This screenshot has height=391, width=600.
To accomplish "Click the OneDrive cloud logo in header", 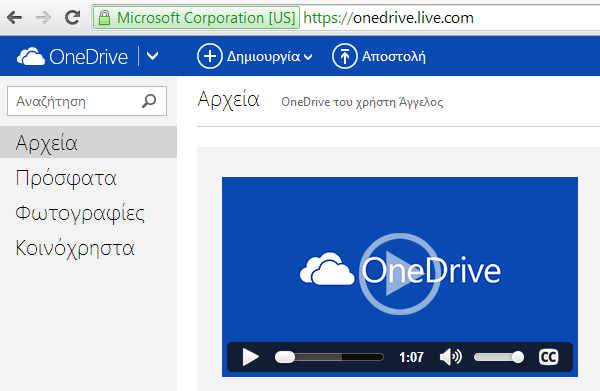I will tap(31, 57).
